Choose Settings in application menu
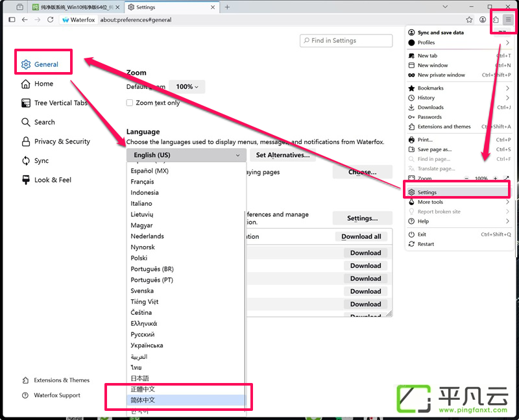This screenshot has height=420, width=519. pos(459,192)
